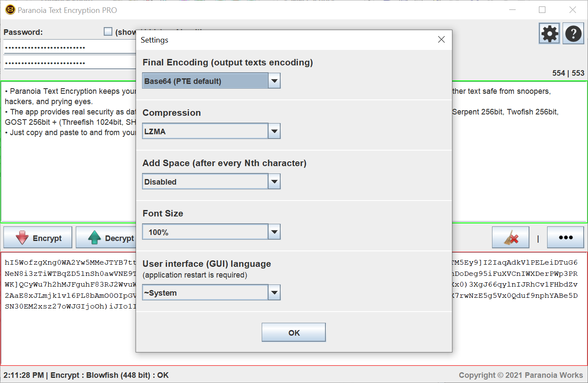Click the Password: label
This screenshot has width=588, height=383.
[23, 32]
